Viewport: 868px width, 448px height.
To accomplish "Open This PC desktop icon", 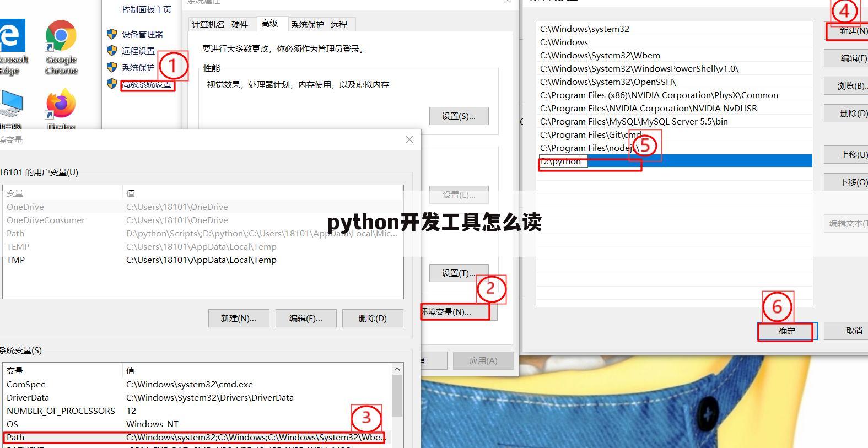I will [11, 109].
